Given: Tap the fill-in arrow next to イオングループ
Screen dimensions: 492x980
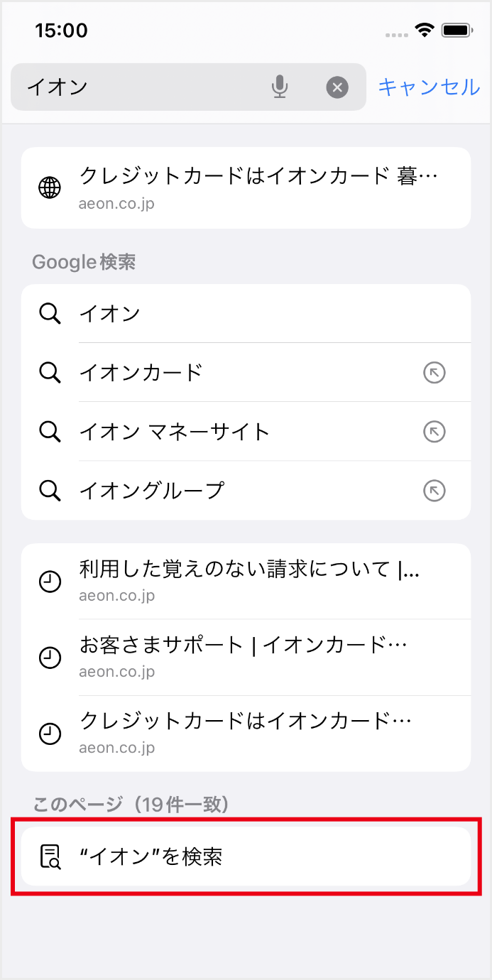Looking at the screenshot, I should 434,490.
